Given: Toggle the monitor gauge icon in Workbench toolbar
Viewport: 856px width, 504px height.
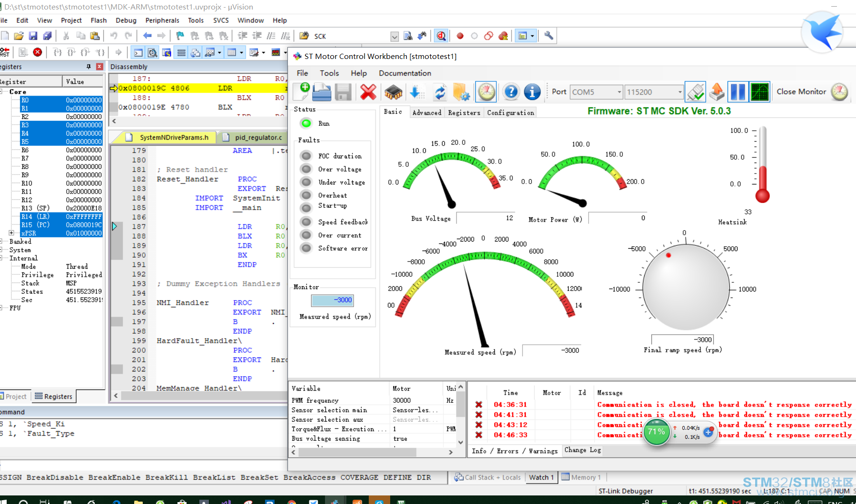Looking at the screenshot, I should click(486, 92).
